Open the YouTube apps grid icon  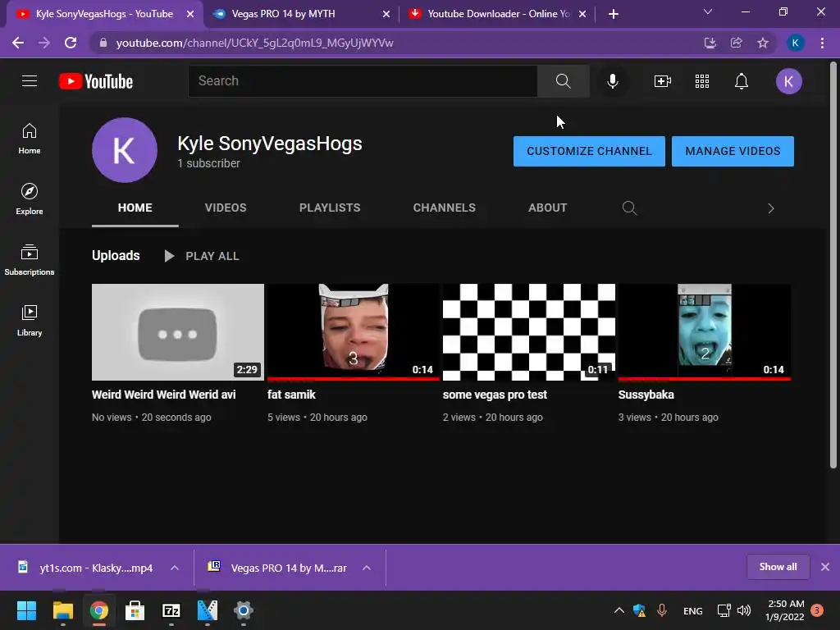click(x=702, y=81)
